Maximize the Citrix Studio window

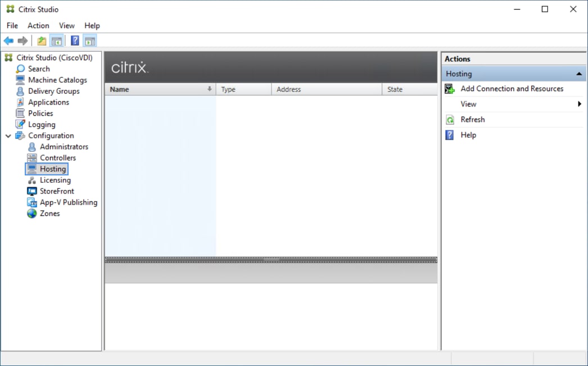tap(545, 10)
